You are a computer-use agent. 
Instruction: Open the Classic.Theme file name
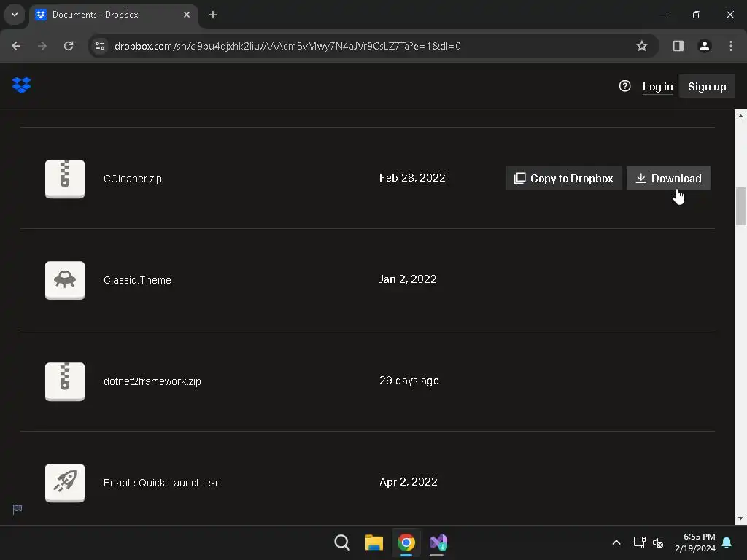137,280
